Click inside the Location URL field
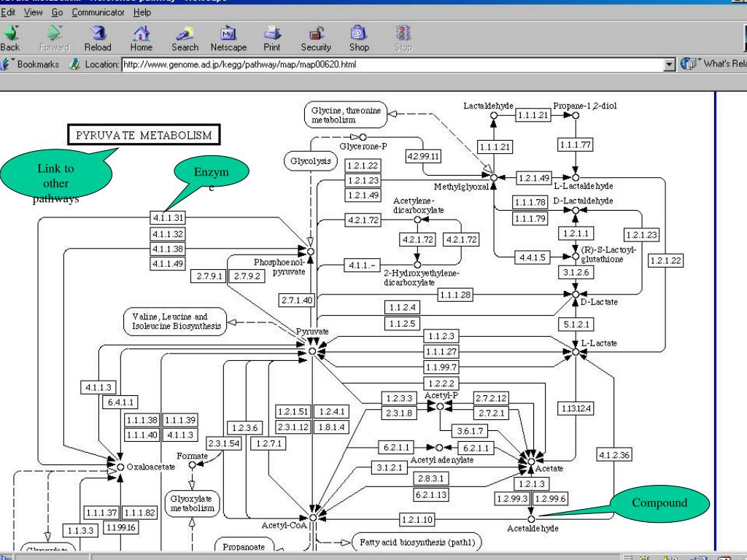747x560 pixels. (x=394, y=64)
